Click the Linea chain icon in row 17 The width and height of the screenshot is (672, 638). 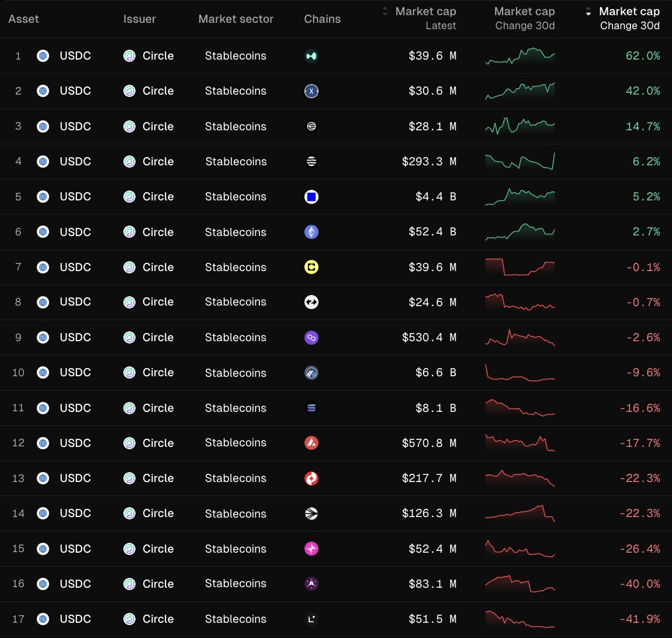click(311, 619)
